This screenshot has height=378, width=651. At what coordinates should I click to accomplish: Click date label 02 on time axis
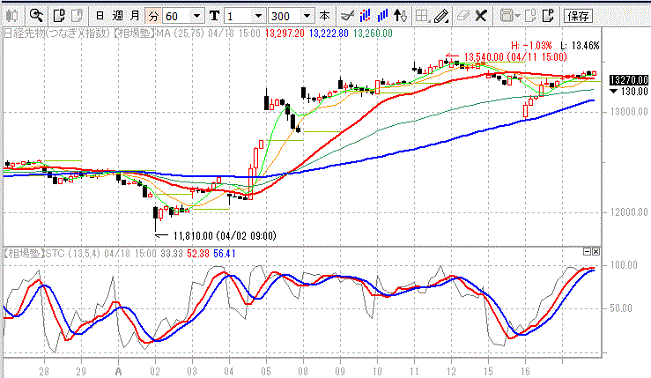coord(155,371)
